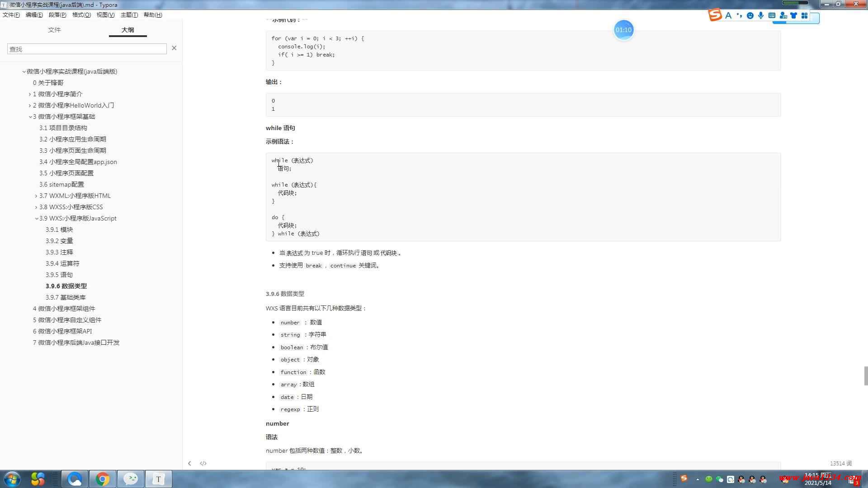Expand the 3.8 WXSS section arrow
The height and width of the screenshot is (488, 868).
36,207
